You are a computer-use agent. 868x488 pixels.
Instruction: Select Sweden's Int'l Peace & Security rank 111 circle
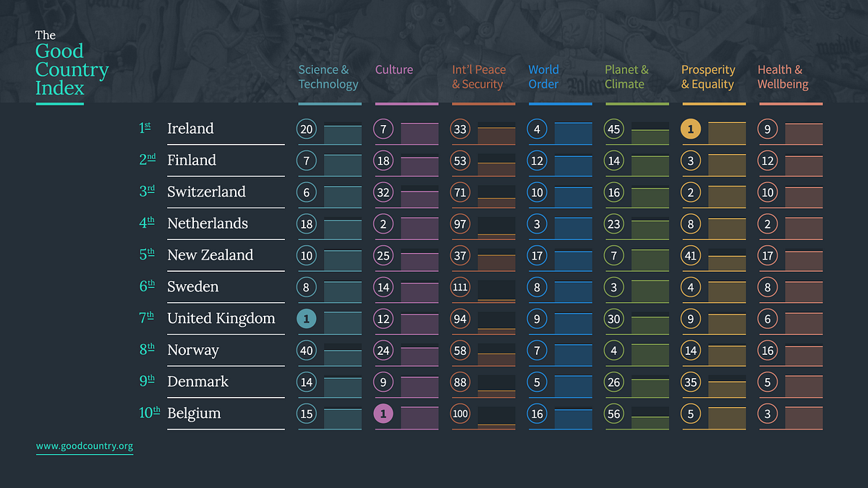point(460,287)
